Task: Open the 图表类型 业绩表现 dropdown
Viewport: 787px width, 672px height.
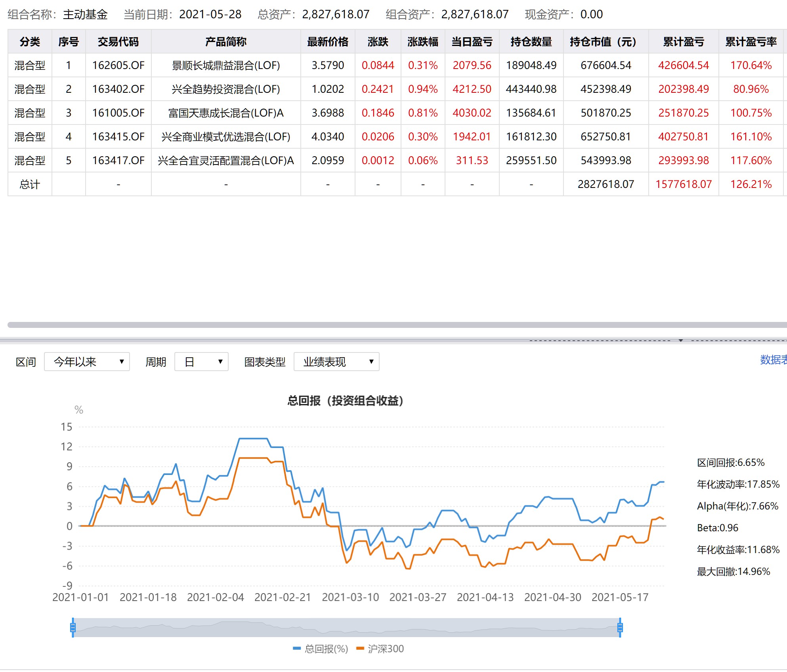Action: [336, 362]
